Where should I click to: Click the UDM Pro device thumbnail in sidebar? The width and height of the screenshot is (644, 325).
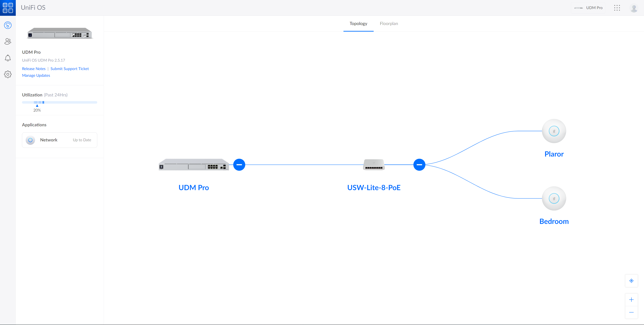pyautogui.click(x=60, y=33)
